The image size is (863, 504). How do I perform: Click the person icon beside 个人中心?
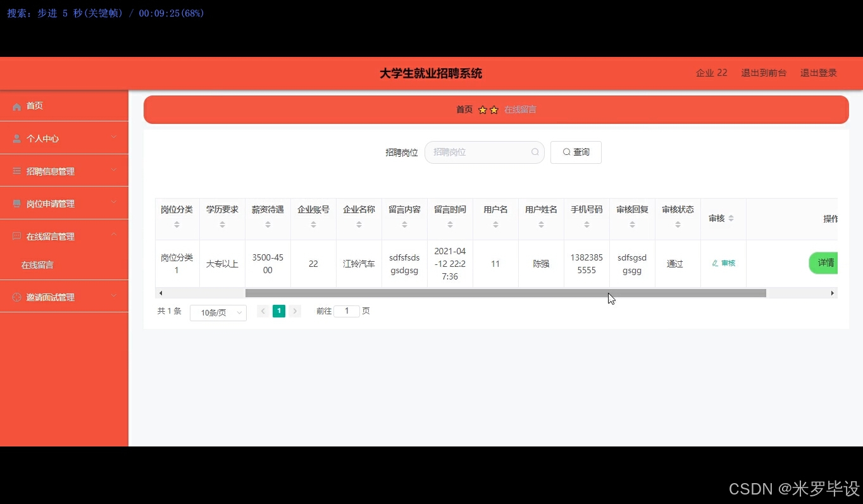[x=17, y=138]
